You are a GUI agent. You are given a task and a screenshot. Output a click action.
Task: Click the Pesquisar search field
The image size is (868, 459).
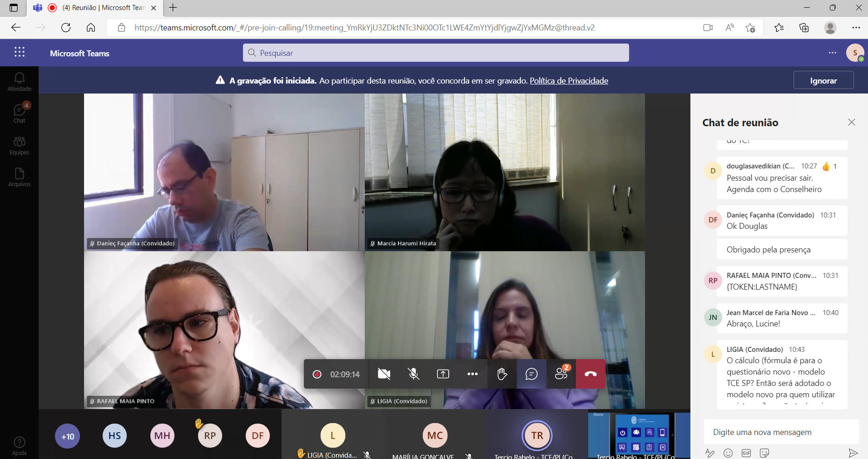tap(436, 53)
